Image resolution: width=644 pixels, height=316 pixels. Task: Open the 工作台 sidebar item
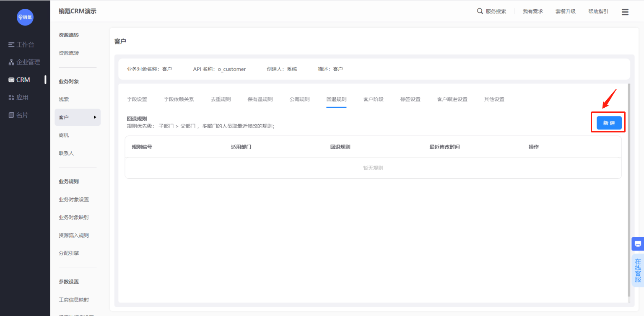(22, 44)
